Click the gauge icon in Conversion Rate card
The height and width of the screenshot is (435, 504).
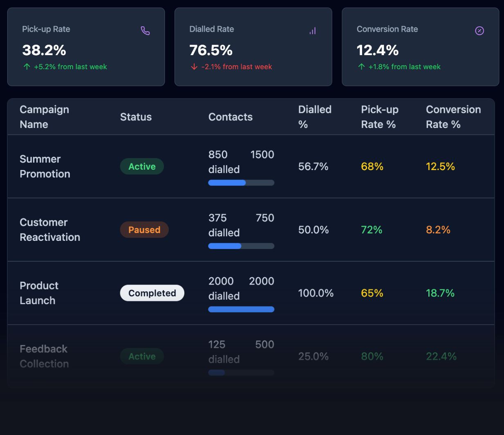point(479,31)
